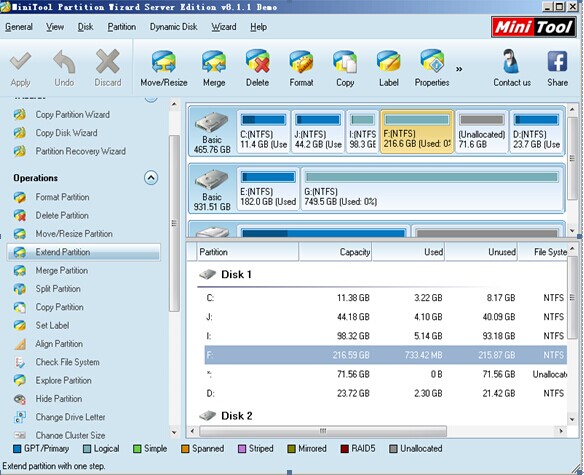Screen dimensions: 584x475
Task: Collapse the Operations section chevron
Action: [151, 178]
